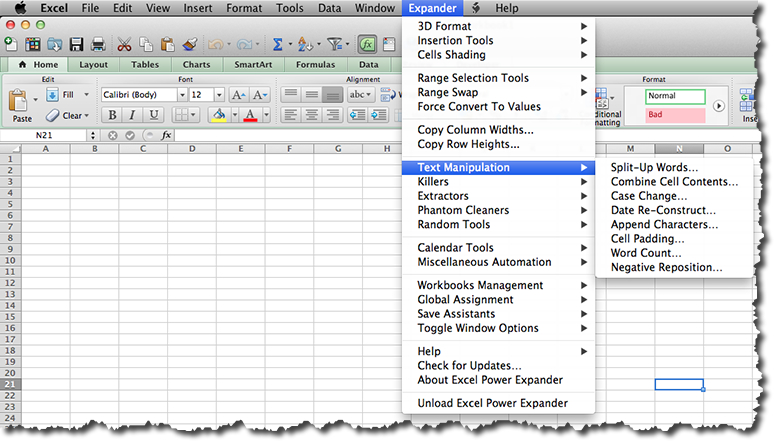Toggle top vertical alignment

pos(291,94)
